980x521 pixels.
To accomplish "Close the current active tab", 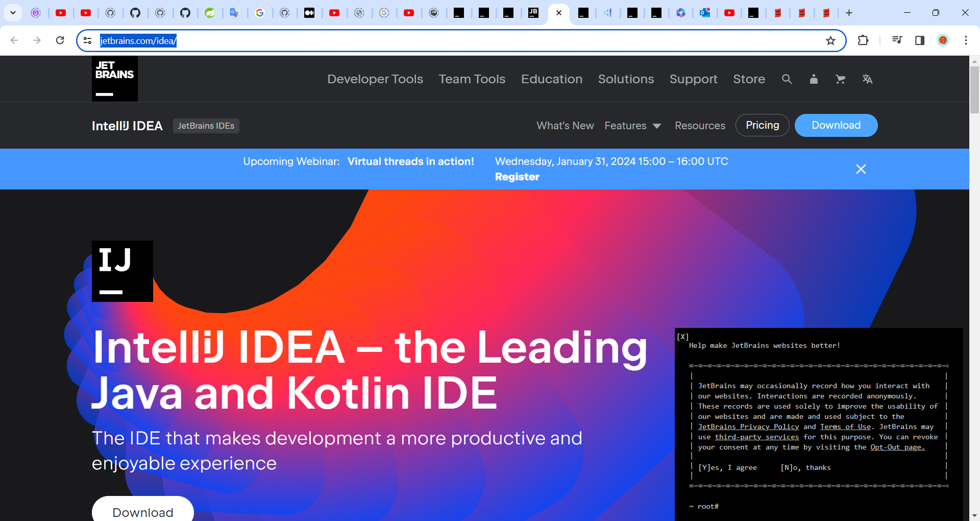I will [x=559, y=13].
